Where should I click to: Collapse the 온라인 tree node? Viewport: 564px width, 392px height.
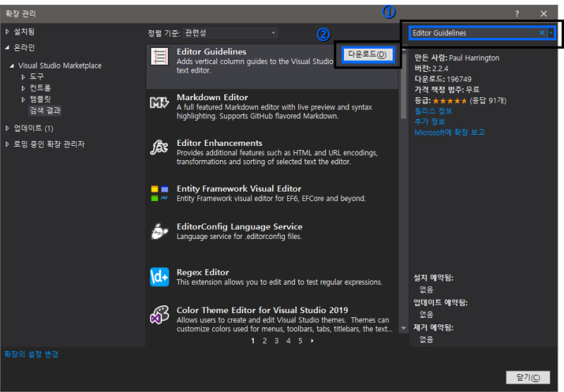click(x=7, y=47)
